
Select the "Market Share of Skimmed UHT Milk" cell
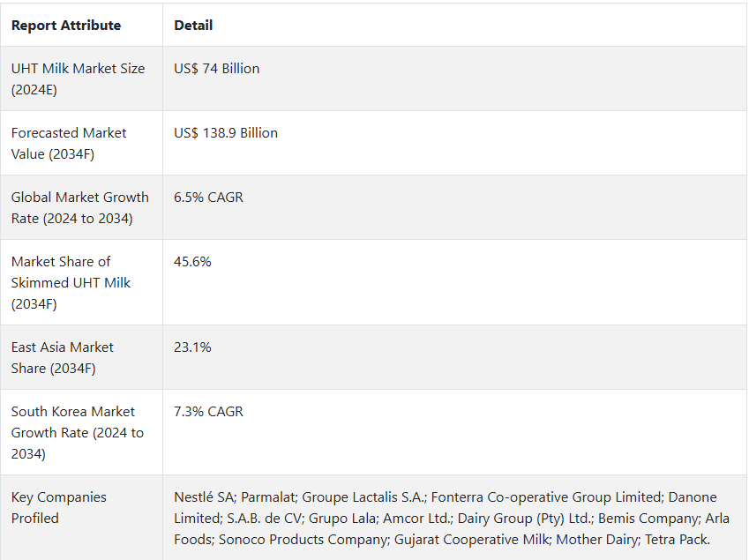[71, 282]
